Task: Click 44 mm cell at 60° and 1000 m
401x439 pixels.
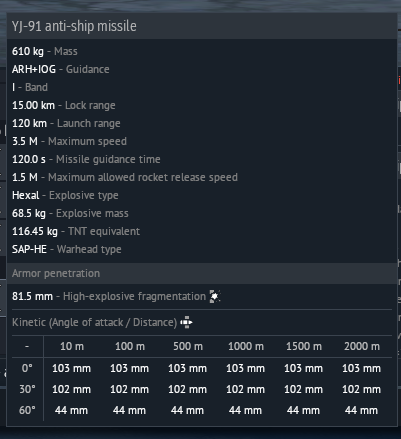Action: [245, 410]
